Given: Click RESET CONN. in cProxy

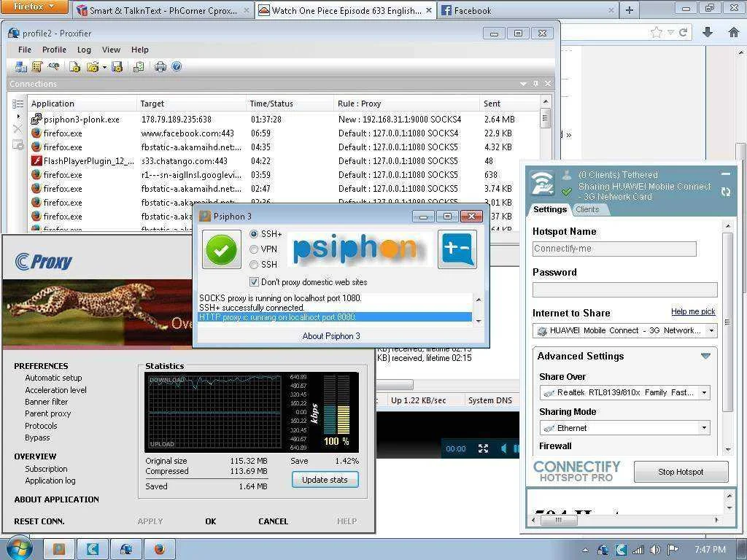Looking at the screenshot, I should tap(39, 521).
